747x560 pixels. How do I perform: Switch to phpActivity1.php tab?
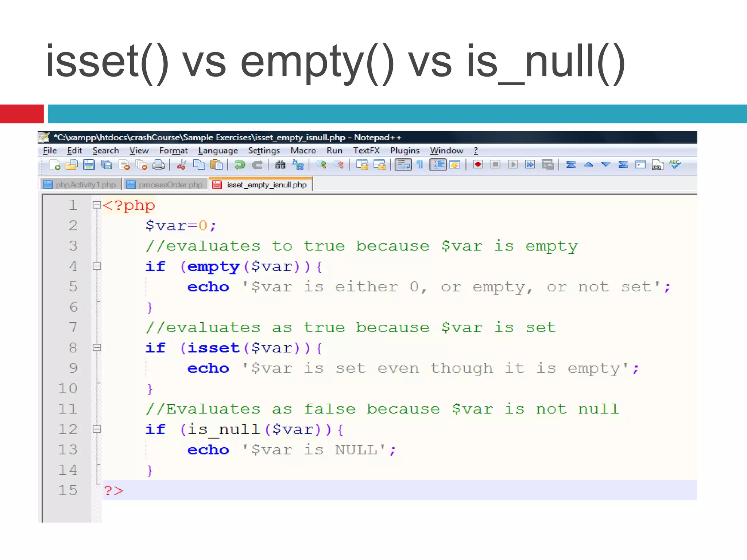(x=80, y=184)
